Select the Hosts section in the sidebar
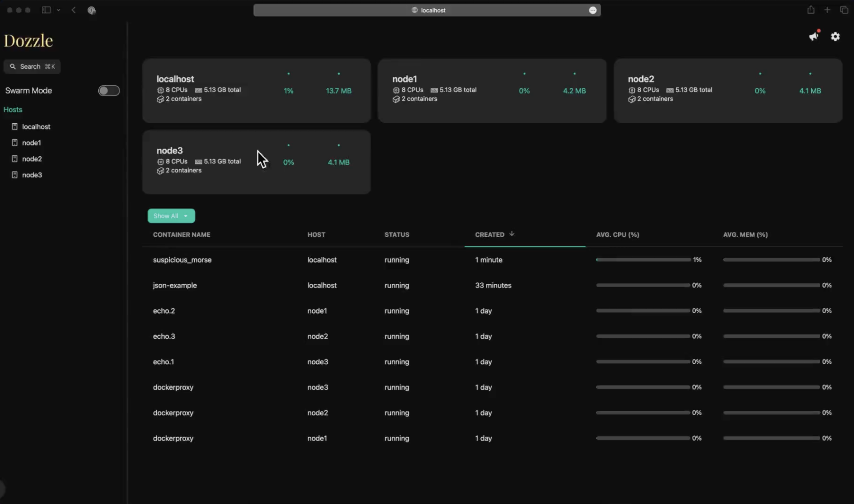 [13, 109]
